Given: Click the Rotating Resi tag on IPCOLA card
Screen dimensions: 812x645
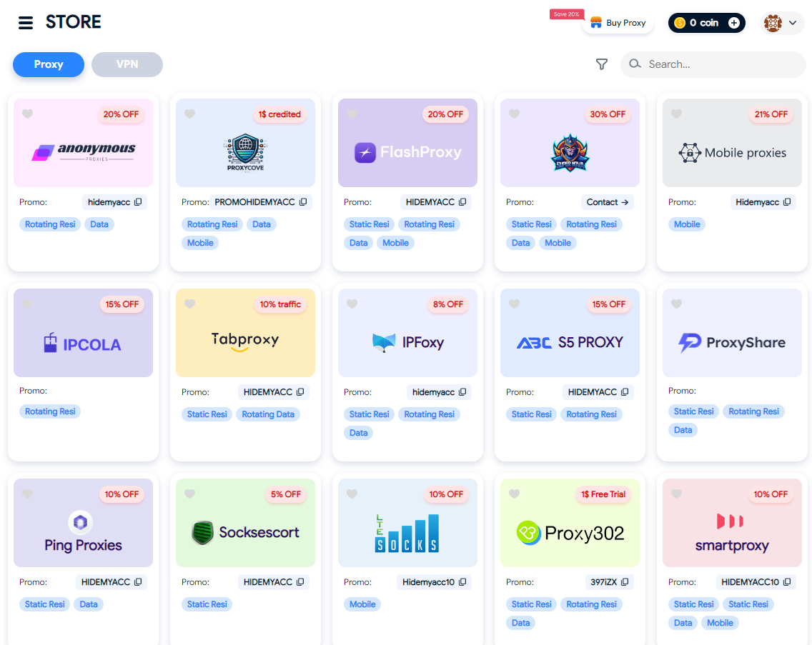Looking at the screenshot, I should pos(50,411).
